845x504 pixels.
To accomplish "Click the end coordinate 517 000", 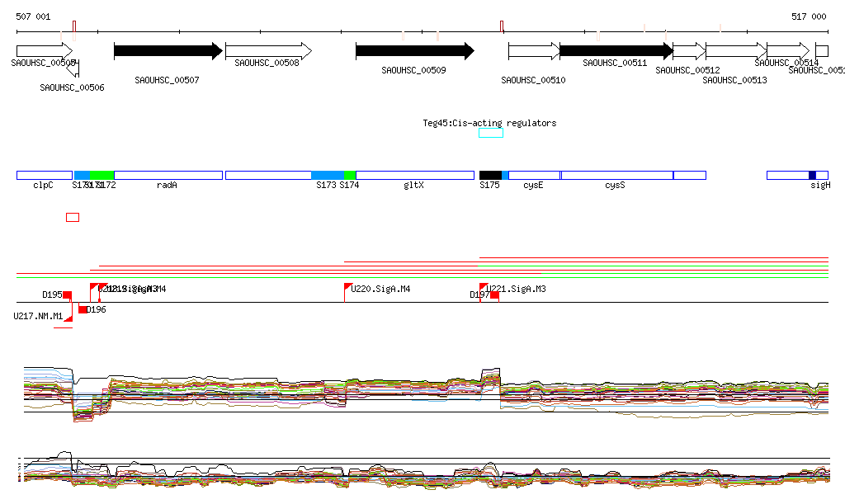I will click(809, 16).
